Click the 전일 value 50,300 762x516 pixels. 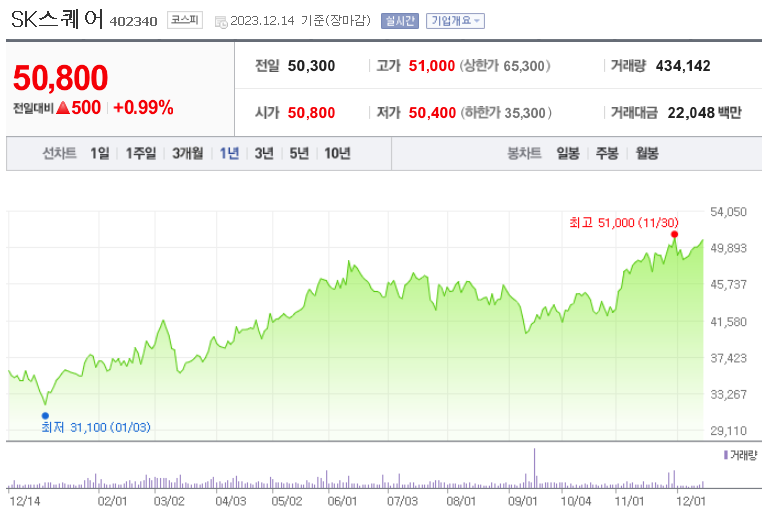click(x=312, y=66)
